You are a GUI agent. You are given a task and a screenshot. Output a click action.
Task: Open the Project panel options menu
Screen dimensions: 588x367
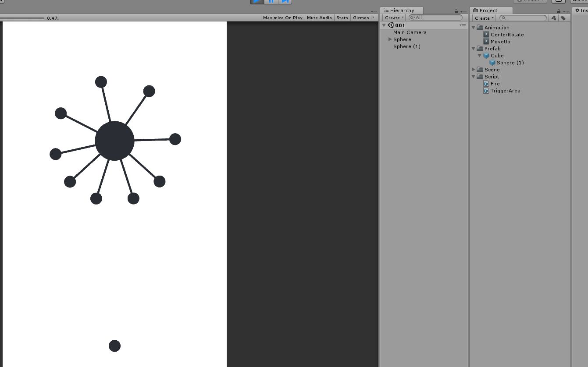pyautogui.click(x=566, y=12)
